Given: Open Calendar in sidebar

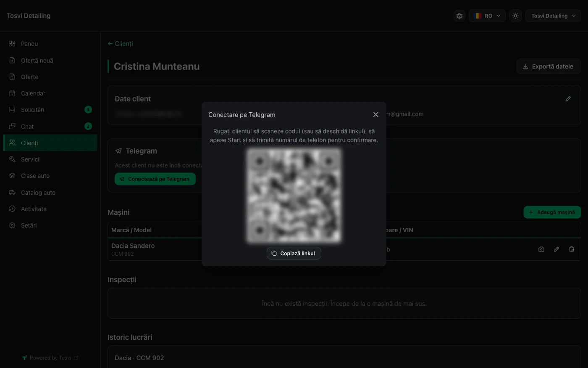Looking at the screenshot, I should pyautogui.click(x=50, y=93).
